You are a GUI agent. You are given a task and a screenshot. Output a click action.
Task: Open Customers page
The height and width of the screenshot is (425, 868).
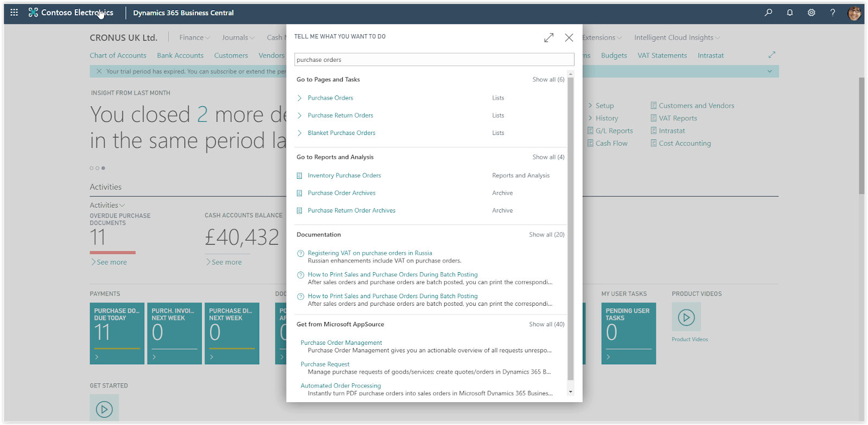point(231,55)
